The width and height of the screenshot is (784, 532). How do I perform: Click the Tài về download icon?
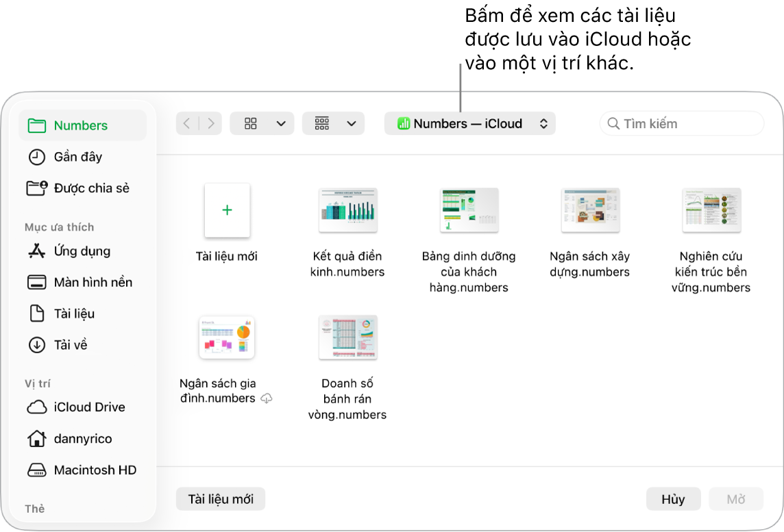click(36, 344)
